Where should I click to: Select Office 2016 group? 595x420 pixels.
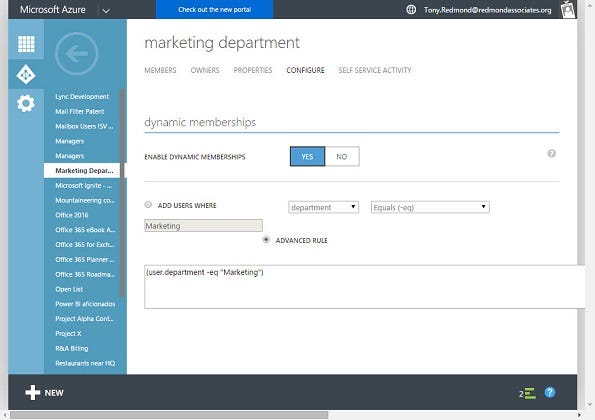coord(72,215)
